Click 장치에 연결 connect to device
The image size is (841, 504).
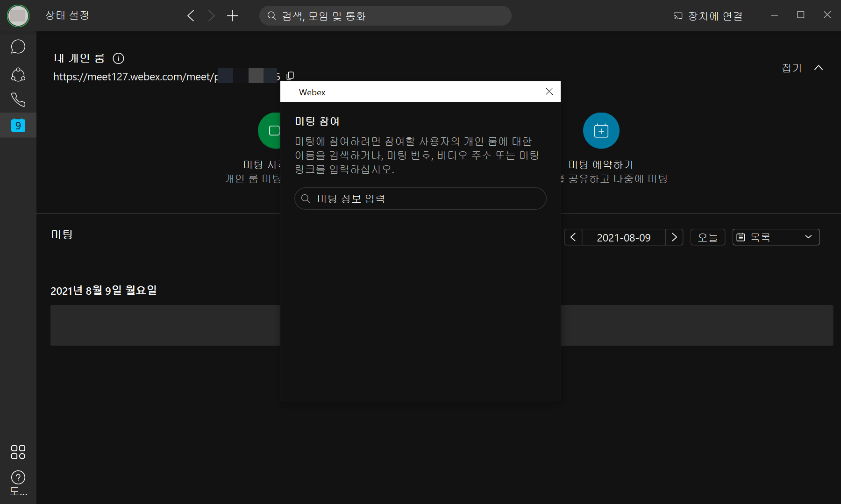[708, 16]
